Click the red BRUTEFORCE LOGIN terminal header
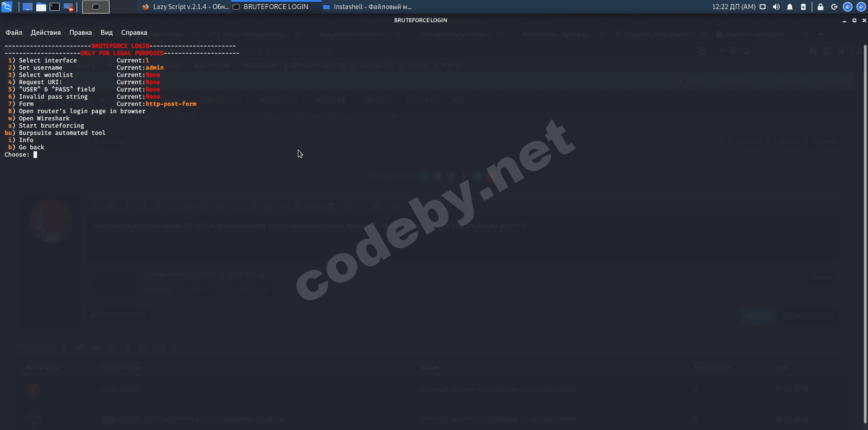Screen dimensions: 868x430 coord(120,46)
